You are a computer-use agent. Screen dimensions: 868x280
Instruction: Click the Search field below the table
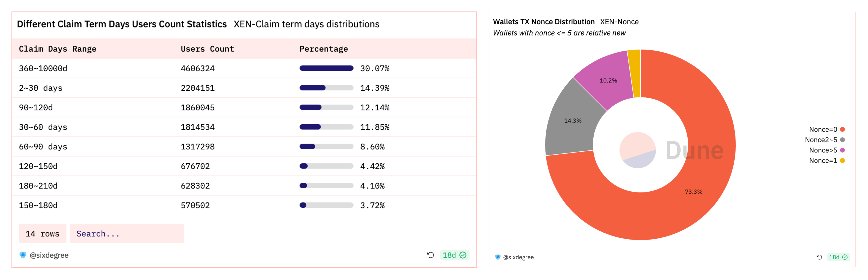tap(127, 233)
